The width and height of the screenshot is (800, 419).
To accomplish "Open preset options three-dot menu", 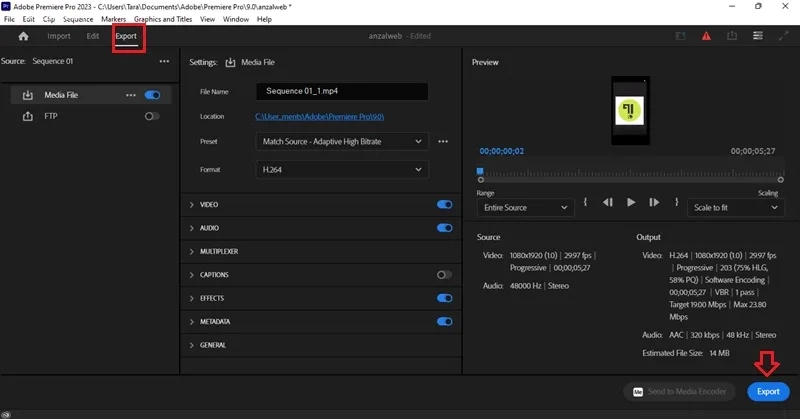I will pyautogui.click(x=443, y=141).
